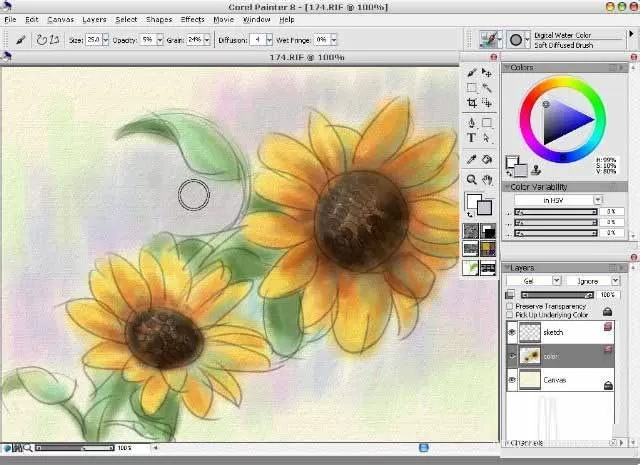Viewport: 640px width, 465px height.
Task: Open the Canvas menu
Action: click(x=60, y=20)
